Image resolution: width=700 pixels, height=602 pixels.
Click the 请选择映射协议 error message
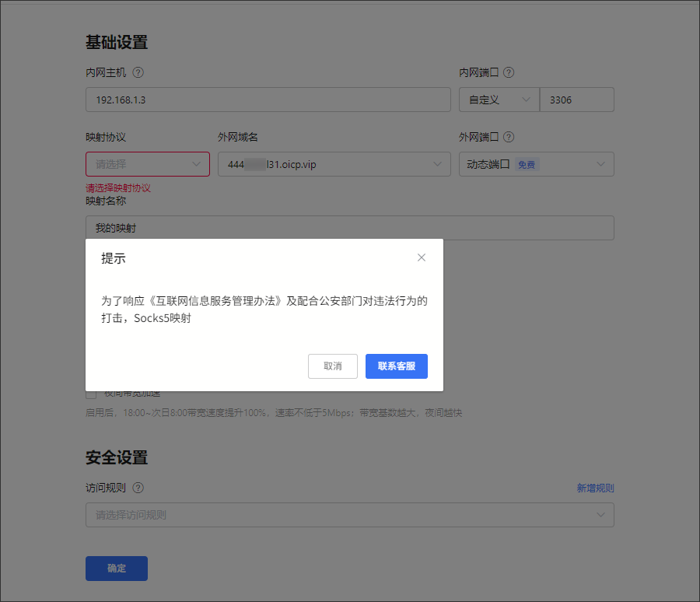point(118,188)
